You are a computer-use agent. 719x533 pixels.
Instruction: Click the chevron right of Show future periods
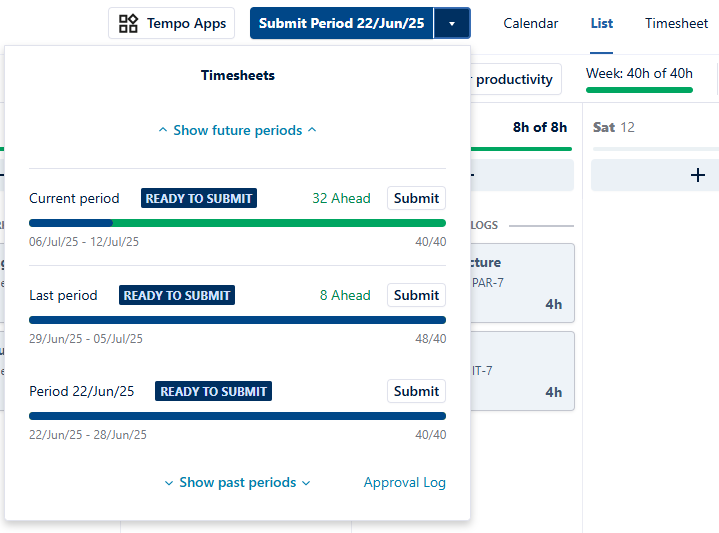312,130
